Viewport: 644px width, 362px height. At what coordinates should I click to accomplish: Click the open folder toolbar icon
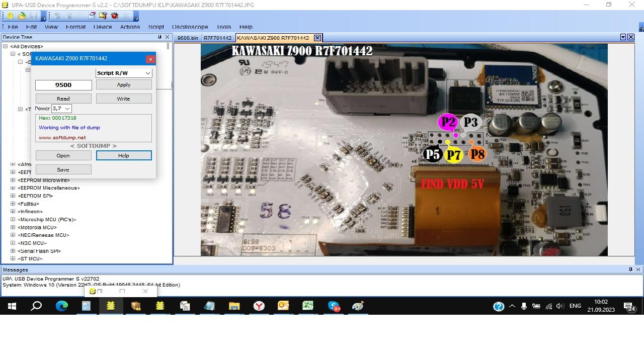click(22, 16)
